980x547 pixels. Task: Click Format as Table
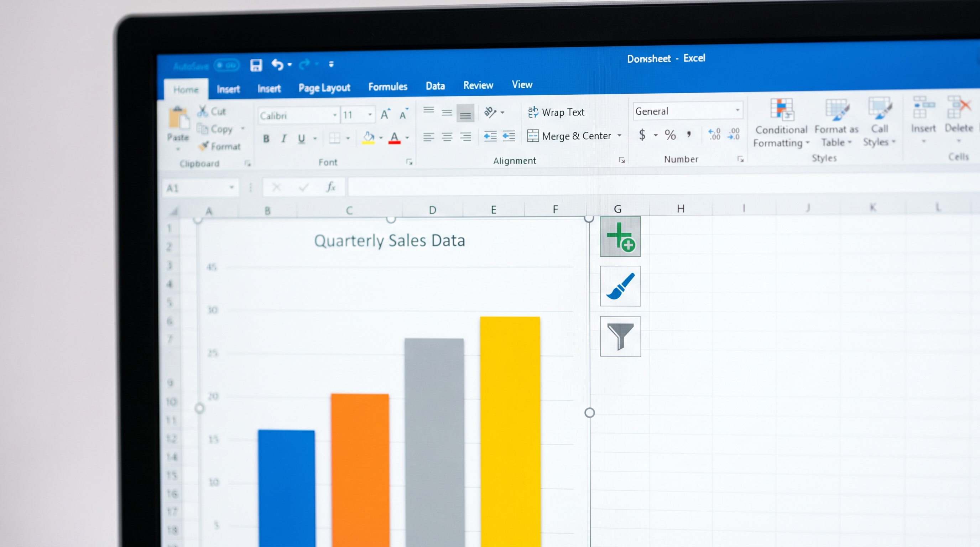coord(836,123)
